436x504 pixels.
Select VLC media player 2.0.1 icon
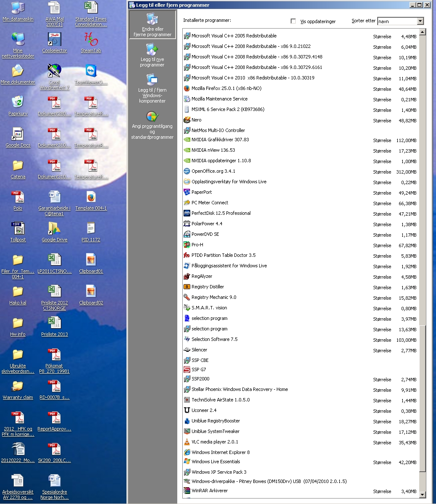pyautogui.click(x=186, y=442)
